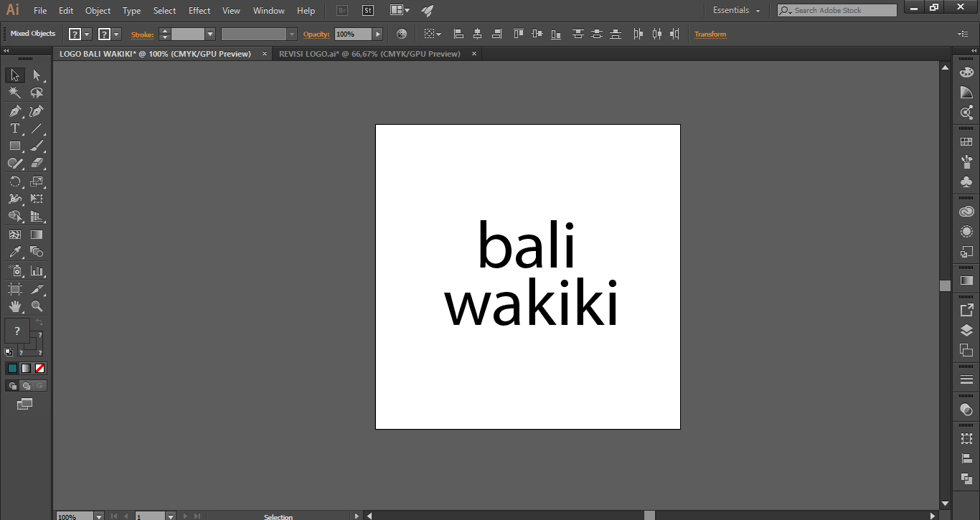Select the Pen tool
The image size is (980, 520).
point(14,110)
